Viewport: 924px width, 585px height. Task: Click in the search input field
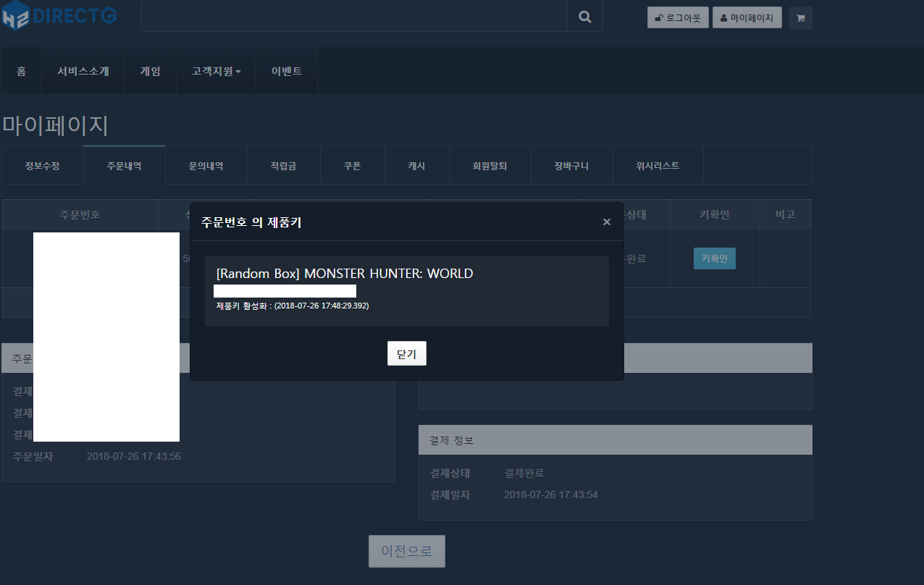[x=353, y=17]
